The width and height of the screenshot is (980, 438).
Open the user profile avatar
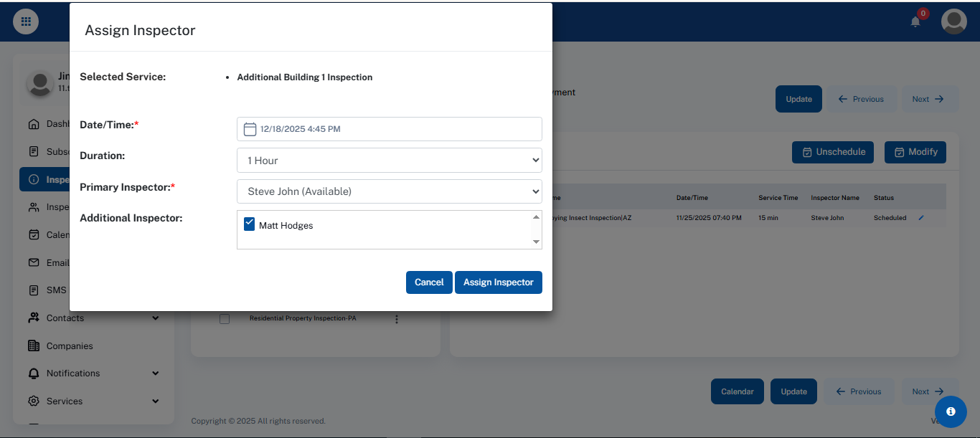click(x=953, y=22)
